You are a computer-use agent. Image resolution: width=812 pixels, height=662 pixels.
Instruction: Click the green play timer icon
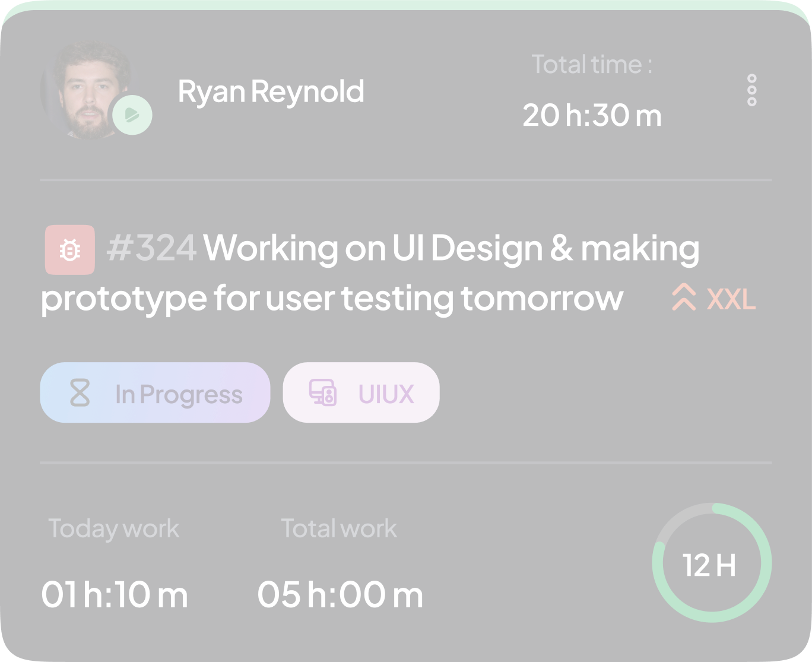click(x=132, y=115)
